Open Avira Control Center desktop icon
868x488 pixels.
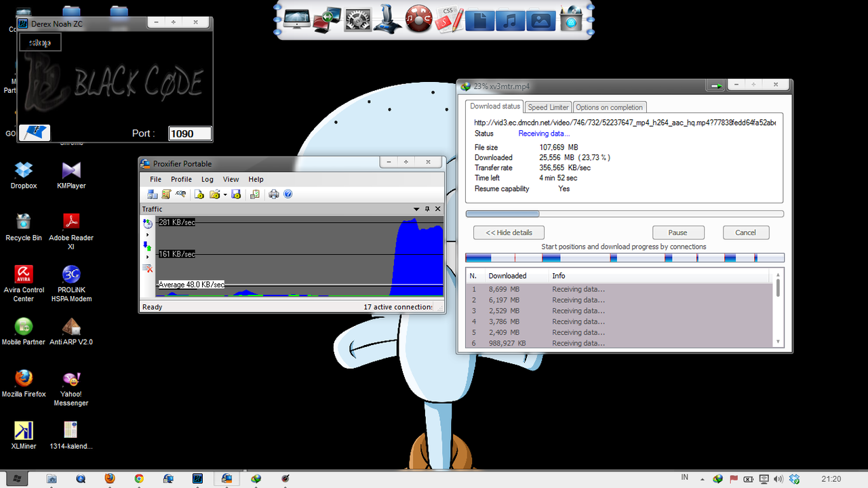coord(24,283)
